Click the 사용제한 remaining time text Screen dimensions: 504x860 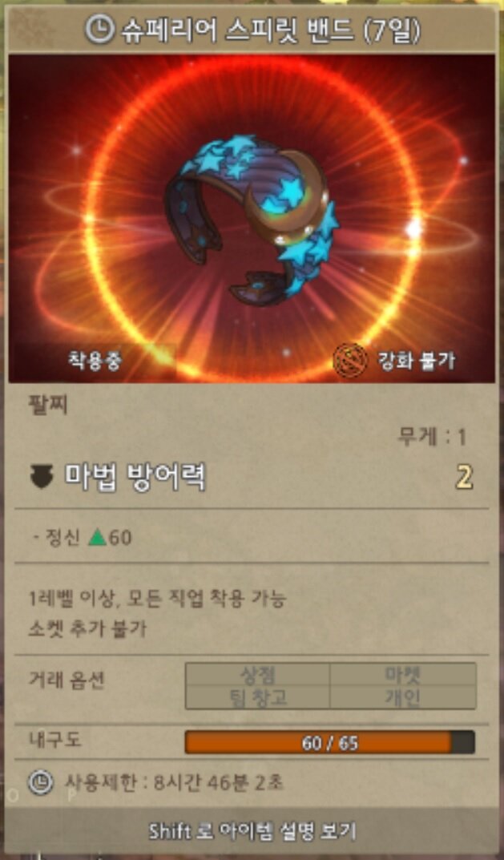[x=175, y=782]
